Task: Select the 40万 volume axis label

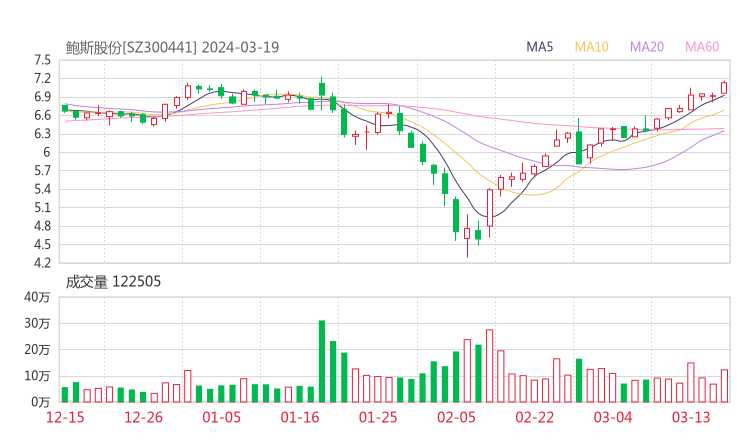Action: coord(39,297)
